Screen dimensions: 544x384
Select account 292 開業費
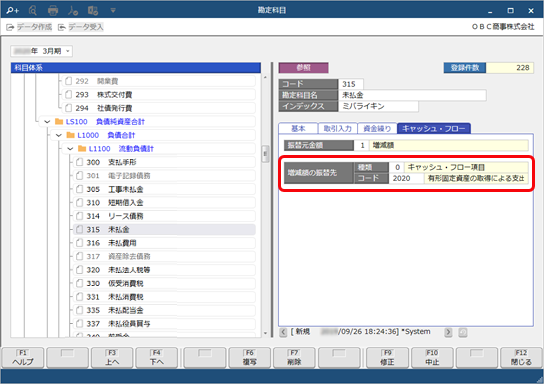[x=159, y=81]
